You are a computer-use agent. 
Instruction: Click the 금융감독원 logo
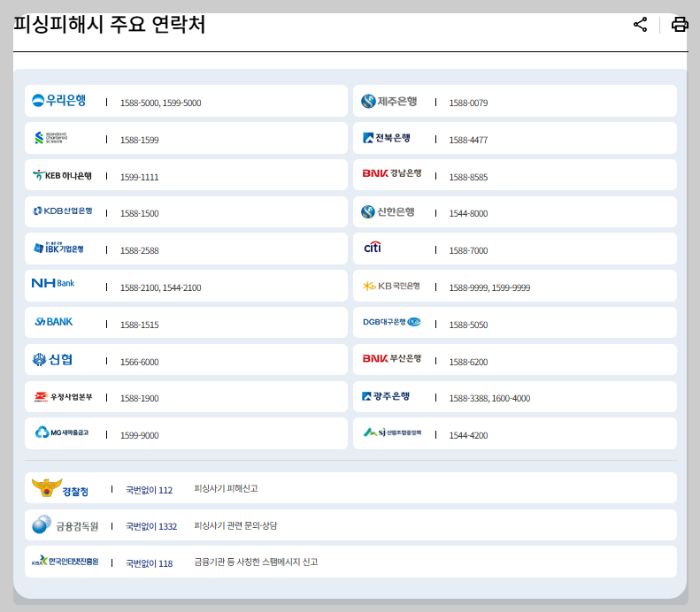tap(65, 525)
